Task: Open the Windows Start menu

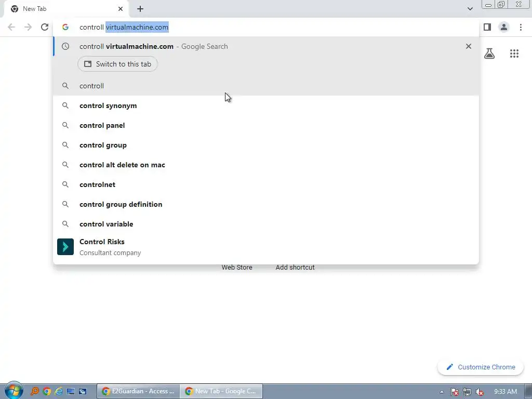Action: [14, 391]
